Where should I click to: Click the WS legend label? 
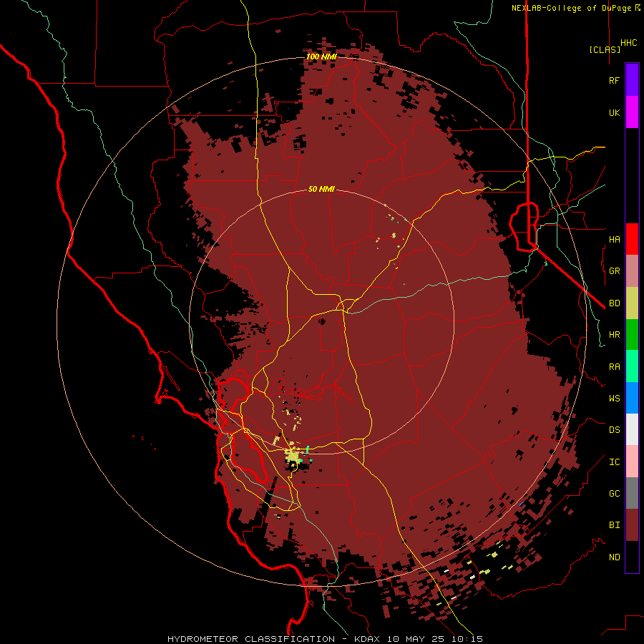pyautogui.click(x=614, y=399)
